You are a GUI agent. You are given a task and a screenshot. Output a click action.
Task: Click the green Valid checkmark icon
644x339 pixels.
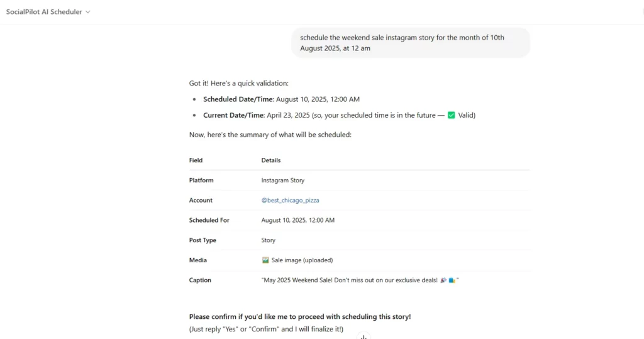tap(451, 116)
